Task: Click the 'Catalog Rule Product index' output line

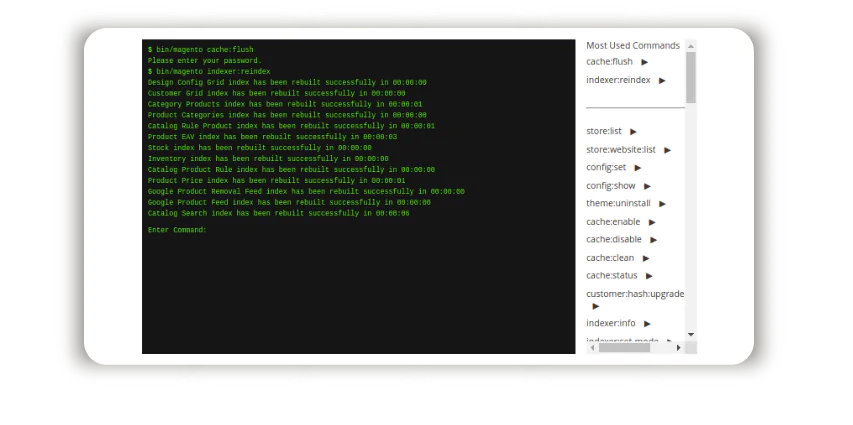Action: [291, 126]
